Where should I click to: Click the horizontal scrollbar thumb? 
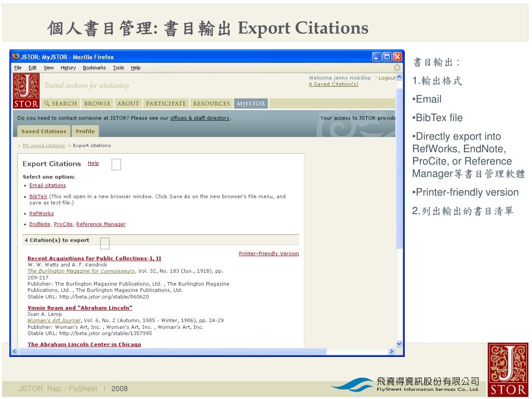(172, 352)
